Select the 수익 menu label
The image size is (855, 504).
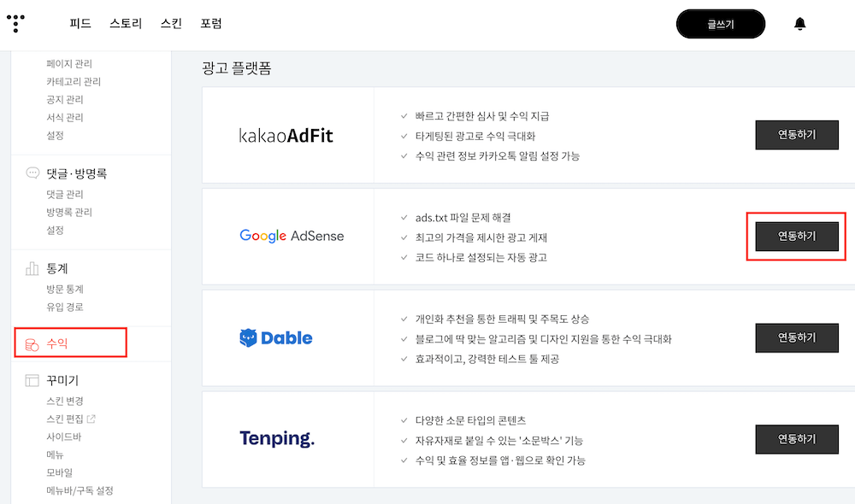pyautogui.click(x=56, y=343)
